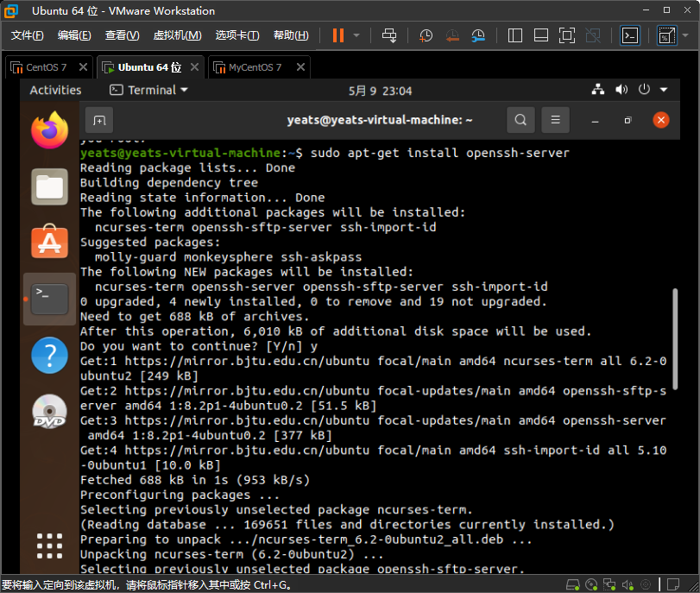The image size is (700, 593).
Task: Click the 'Preconfiguring packages ...' line
Action: pyautogui.click(x=180, y=495)
